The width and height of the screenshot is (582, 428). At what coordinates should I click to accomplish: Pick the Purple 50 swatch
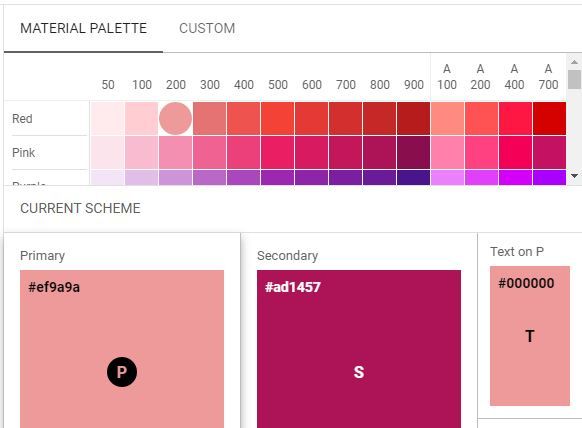[108, 177]
